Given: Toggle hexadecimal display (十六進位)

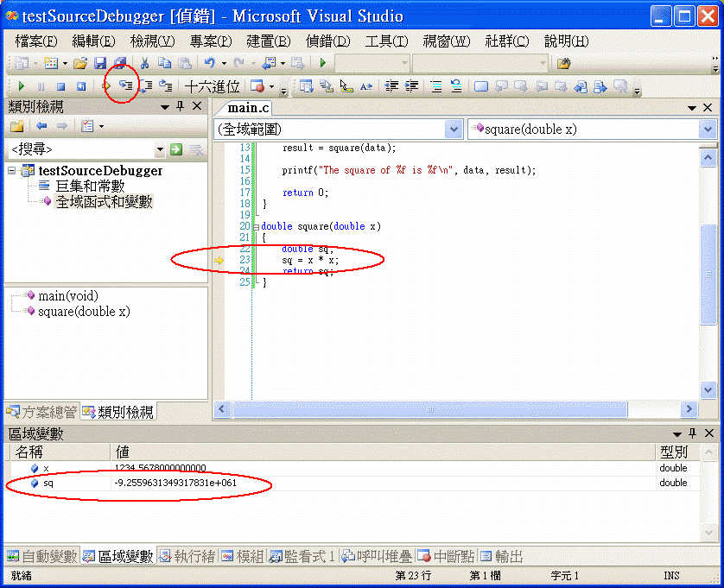Looking at the screenshot, I should tap(212, 86).
